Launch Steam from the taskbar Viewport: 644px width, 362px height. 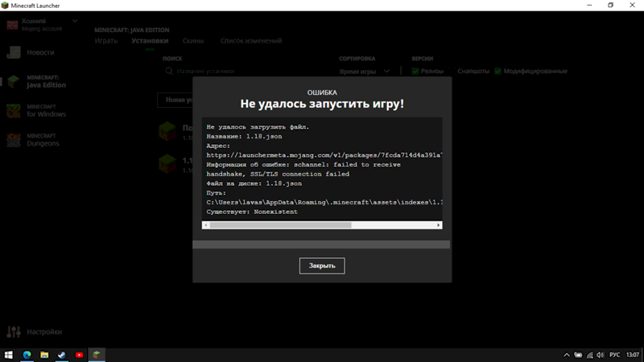[x=61, y=354]
